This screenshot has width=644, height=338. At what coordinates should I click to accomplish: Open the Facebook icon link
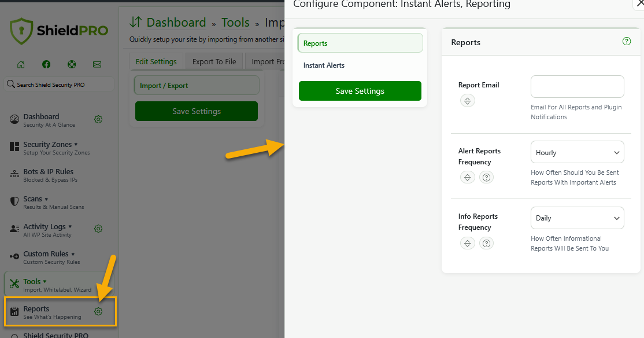[46, 64]
